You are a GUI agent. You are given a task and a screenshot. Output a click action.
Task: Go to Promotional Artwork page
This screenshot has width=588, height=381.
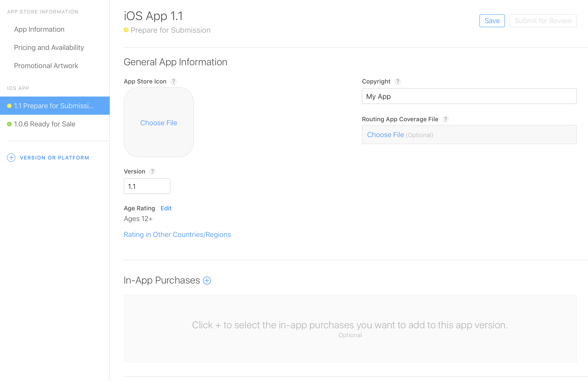pos(46,66)
